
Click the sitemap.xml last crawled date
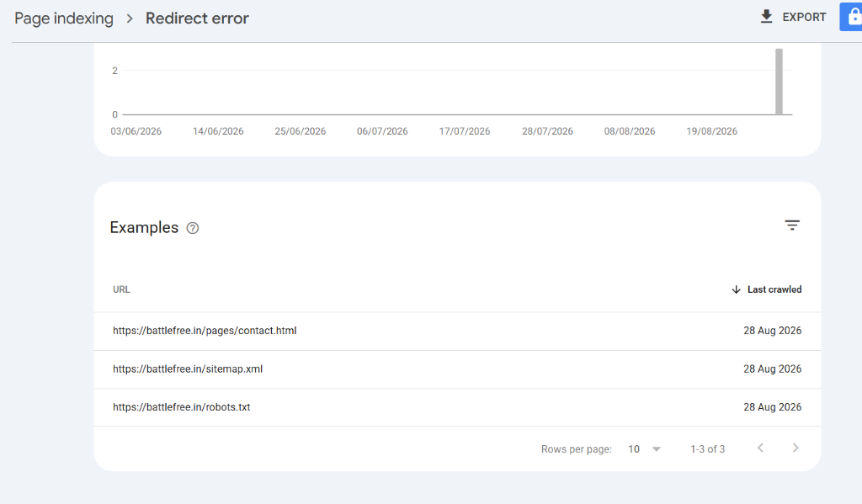pos(773,369)
